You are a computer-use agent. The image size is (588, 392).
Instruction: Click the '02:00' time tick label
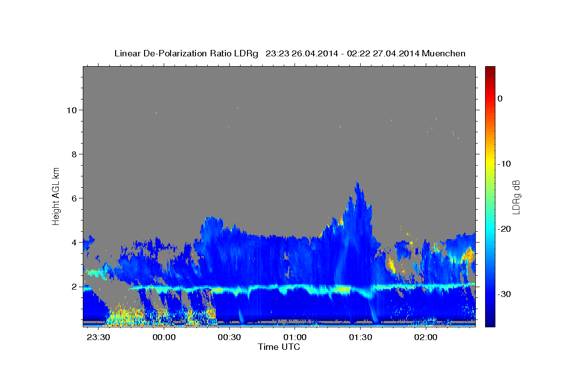tap(426, 338)
